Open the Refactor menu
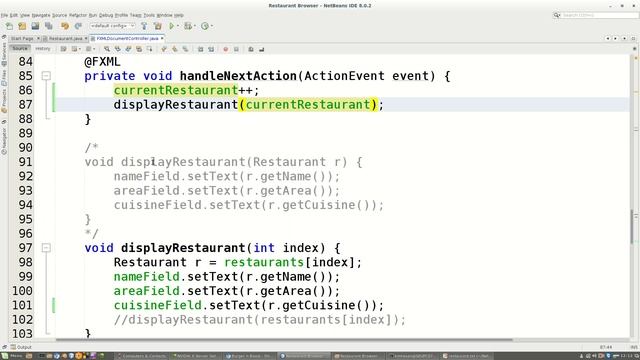Screen dimensions: 640x360 pyautogui.click(x=78, y=15)
